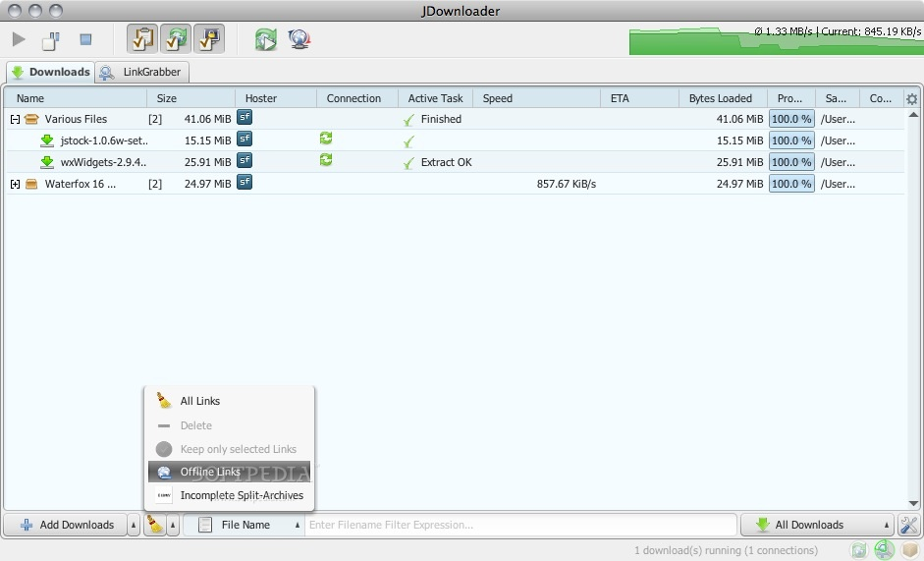Click the sf hoster icon for Various Files
The height and width of the screenshot is (561, 924).
click(245, 117)
